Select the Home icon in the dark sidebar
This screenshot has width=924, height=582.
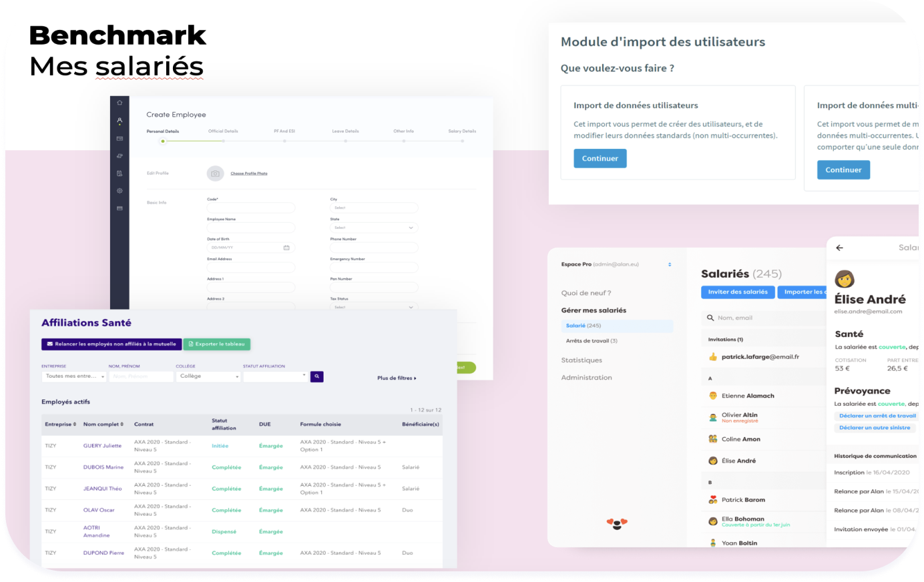tap(119, 102)
